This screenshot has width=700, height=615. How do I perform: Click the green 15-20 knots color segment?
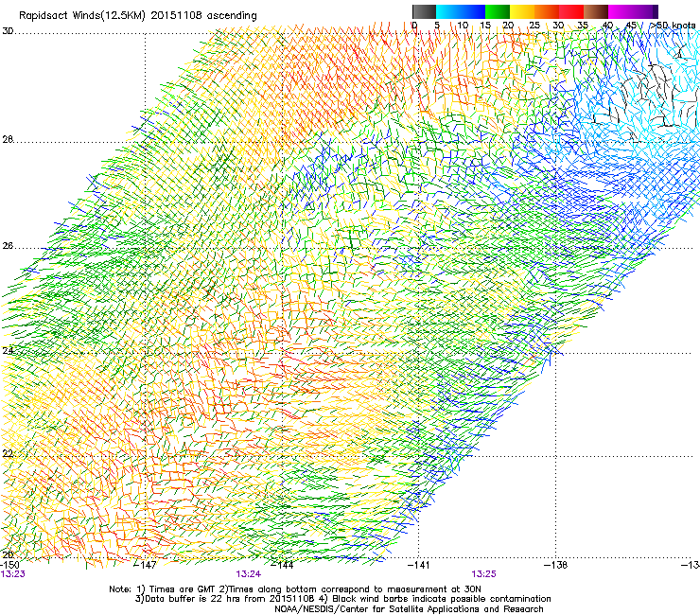click(x=498, y=11)
